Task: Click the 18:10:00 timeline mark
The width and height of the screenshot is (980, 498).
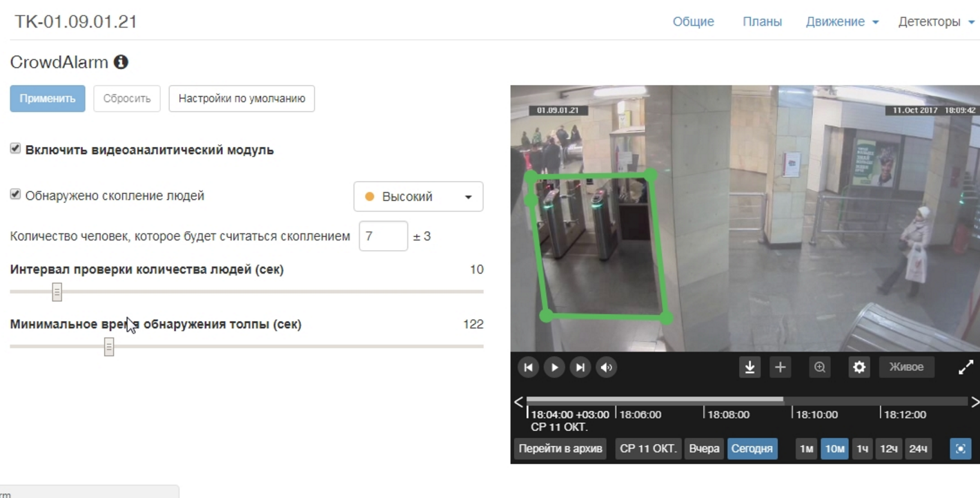Action: 817,414
